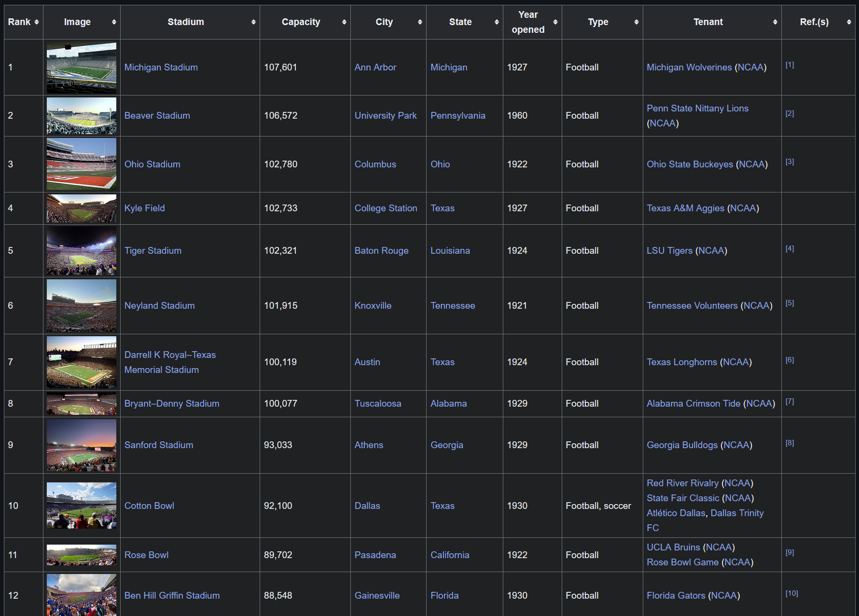The width and height of the screenshot is (859, 616).
Task: Sort table by Rank column arrows
Action: (x=37, y=22)
